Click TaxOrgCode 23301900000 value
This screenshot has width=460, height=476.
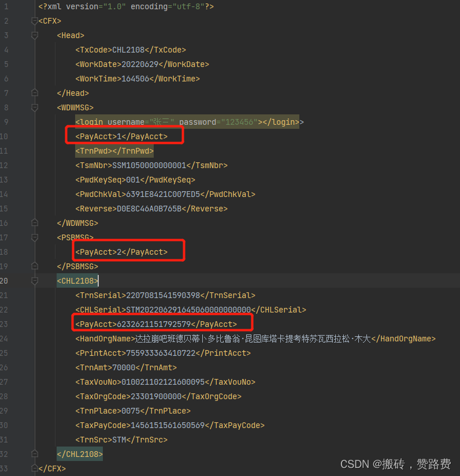156,396
